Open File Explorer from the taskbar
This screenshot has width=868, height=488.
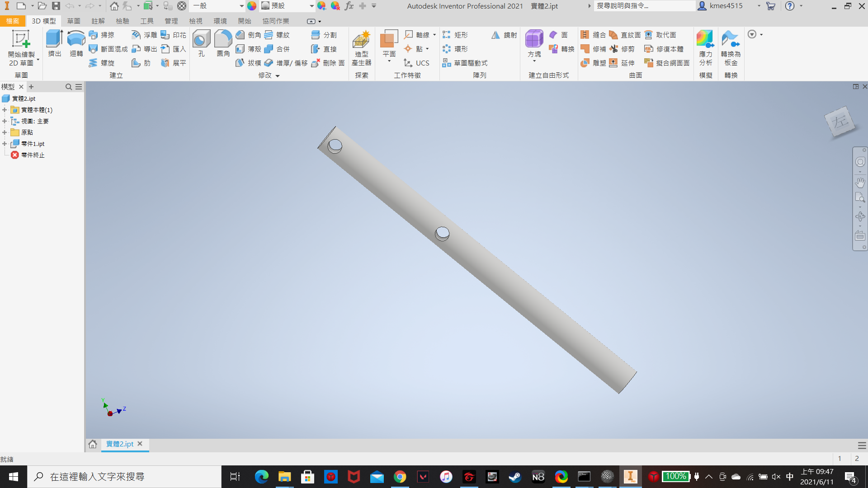click(284, 477)
